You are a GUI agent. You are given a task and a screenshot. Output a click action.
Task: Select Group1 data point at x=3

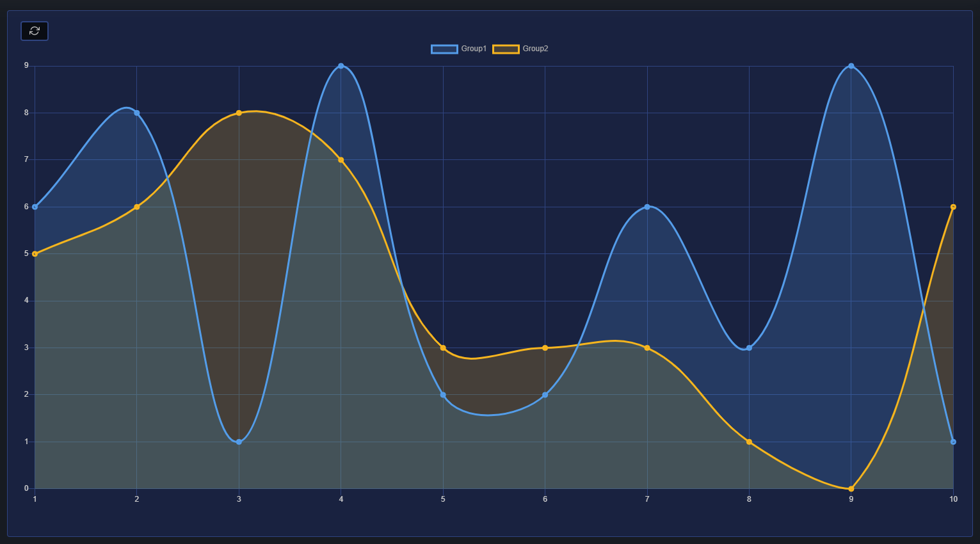239,442
